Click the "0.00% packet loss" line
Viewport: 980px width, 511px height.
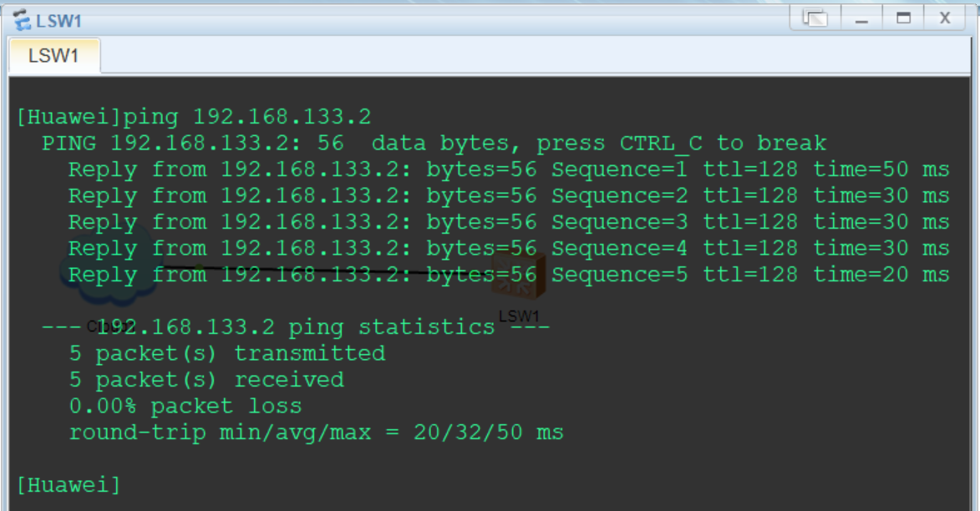[x=185, y=407]
